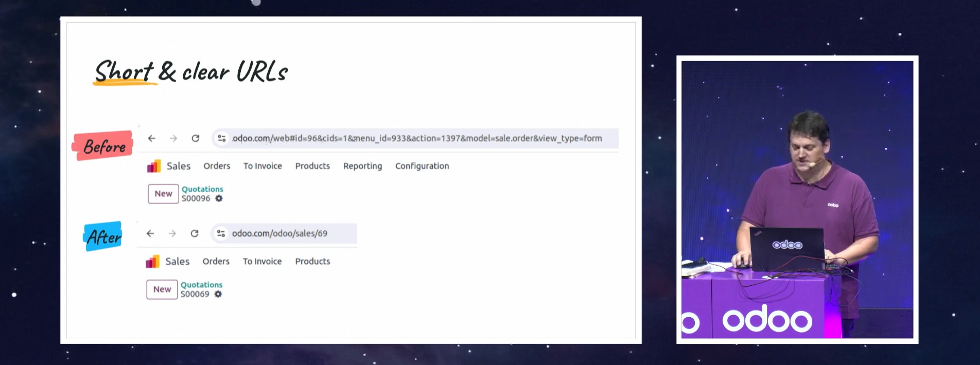Reload the page in the Before browser bar
Image resolution: width=980 pixels, height=365 pixels.
(196, 138)
